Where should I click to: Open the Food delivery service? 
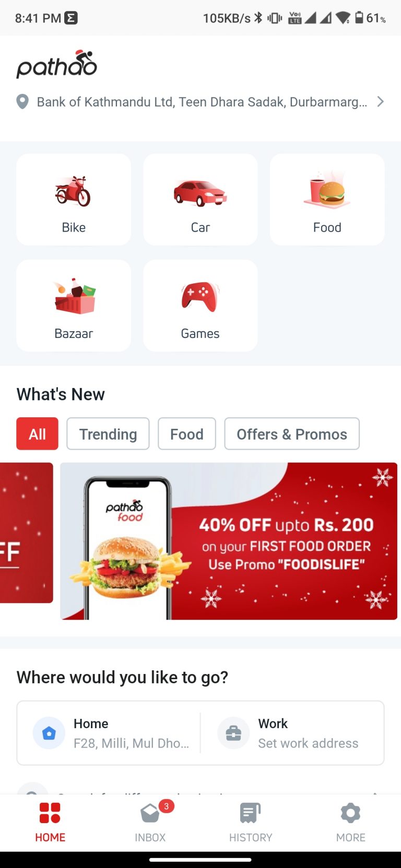[327, 199]
